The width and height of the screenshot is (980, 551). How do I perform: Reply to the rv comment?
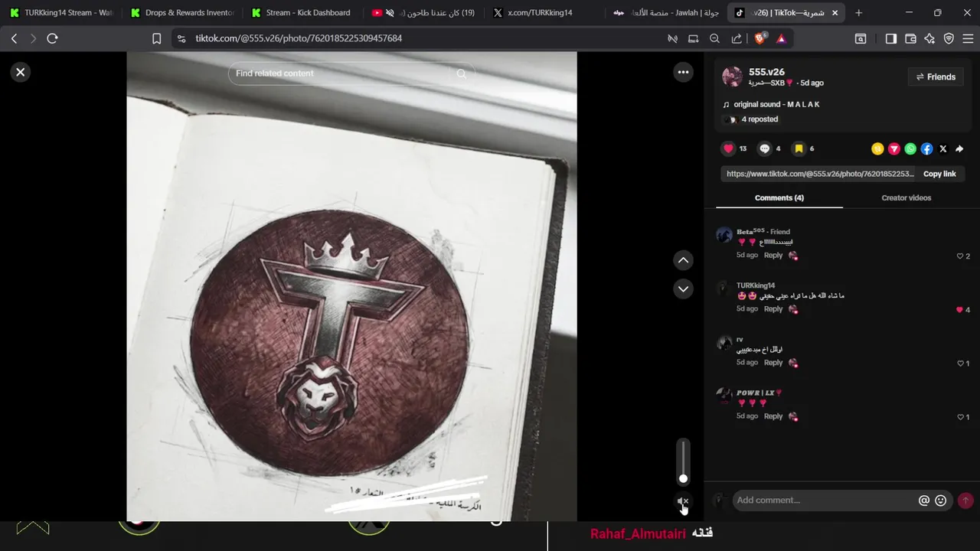(x=773, y=363)
